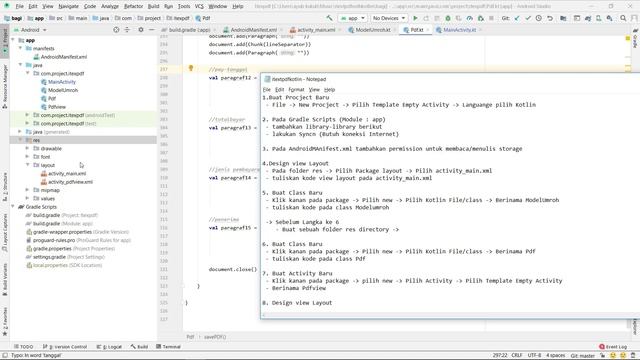Switch to the MainActivity.kt editor tab
The height and width of the screenshot is (360, 640).
point(459,30)
